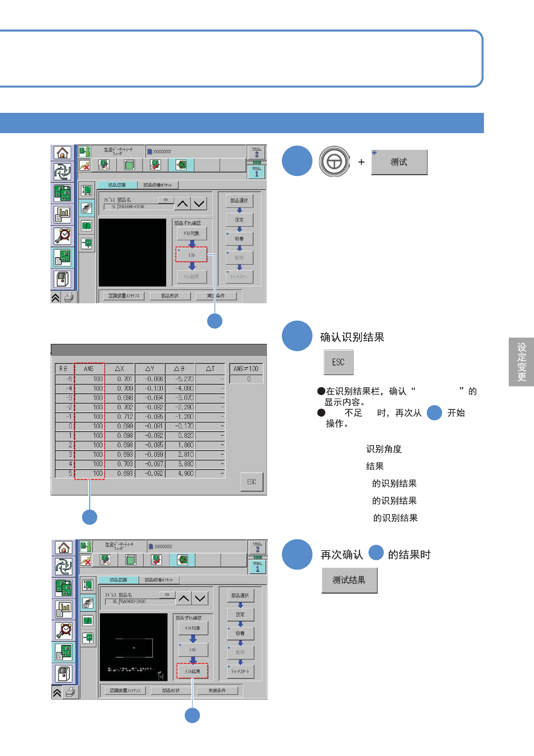Click part name field 7GA0430-2400
Image resolution: width=534 pixels, height=756 pixels.
(x=147, y=602)
